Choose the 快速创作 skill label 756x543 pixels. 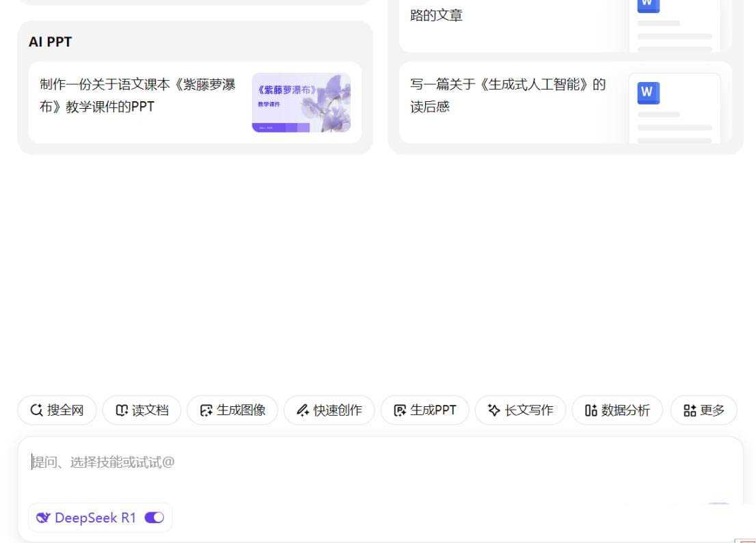coord(338,410)
